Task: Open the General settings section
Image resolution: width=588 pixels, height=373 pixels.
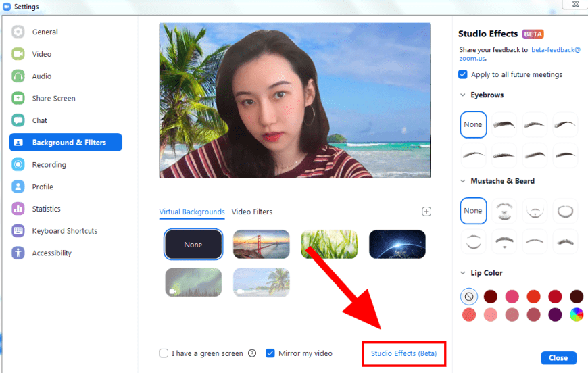Action: [x=45, y=32]
